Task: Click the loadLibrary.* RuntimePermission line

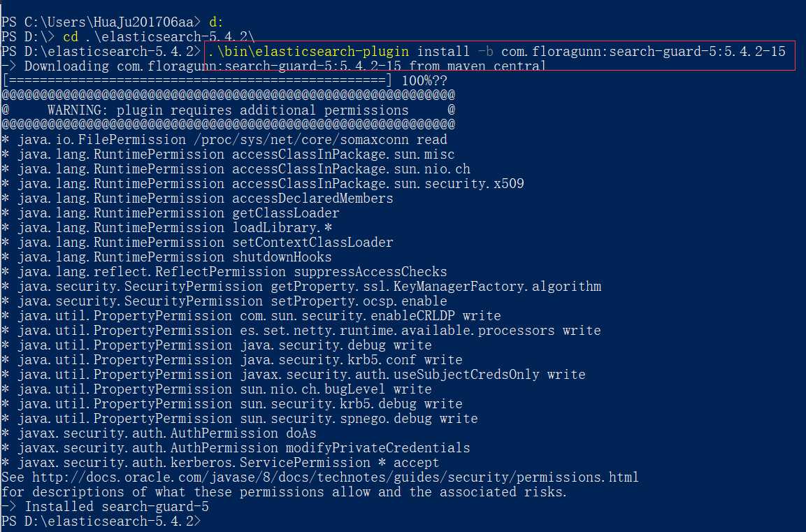Action: [x=166, y=228]
